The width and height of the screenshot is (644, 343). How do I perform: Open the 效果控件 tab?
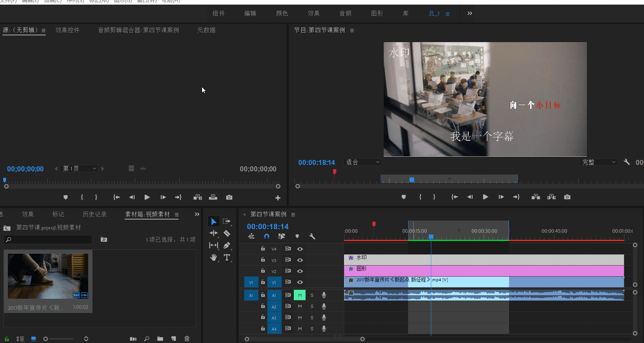click(67, 30)
